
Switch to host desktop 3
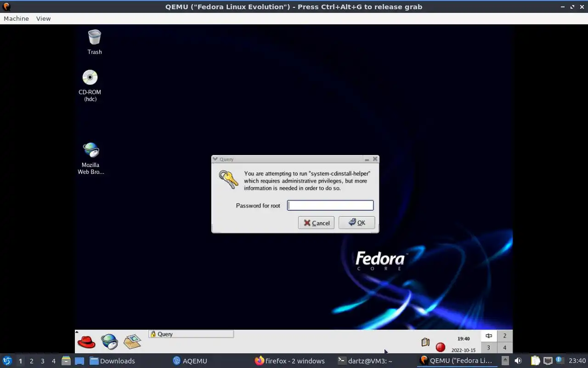pos(42,361)
